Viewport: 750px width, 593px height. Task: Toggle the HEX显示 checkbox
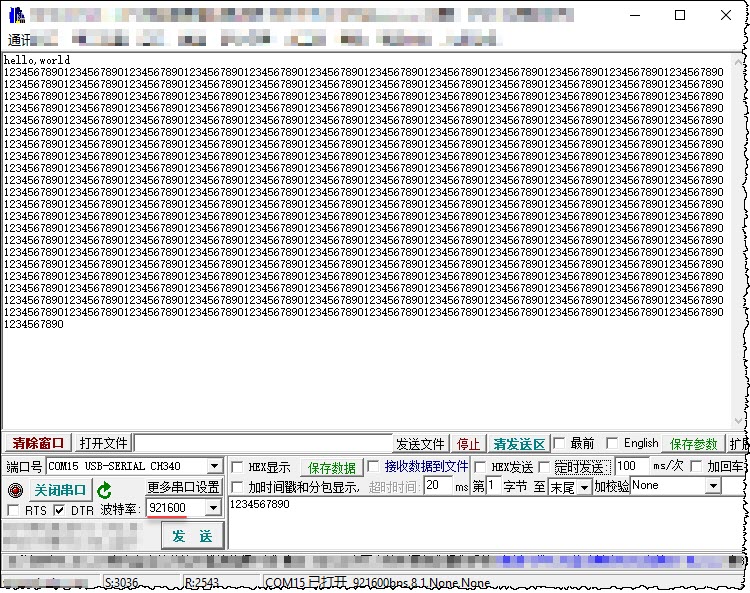(x=237, y=467)
